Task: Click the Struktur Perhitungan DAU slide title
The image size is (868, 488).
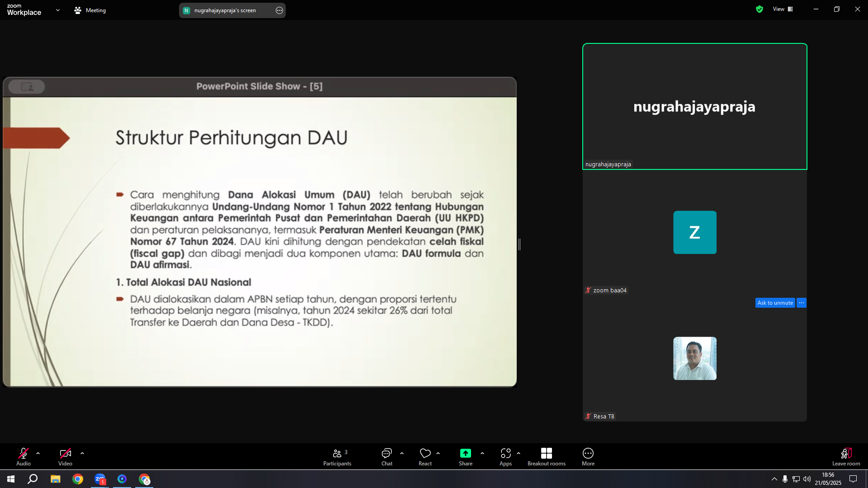Action: [231, 138]
